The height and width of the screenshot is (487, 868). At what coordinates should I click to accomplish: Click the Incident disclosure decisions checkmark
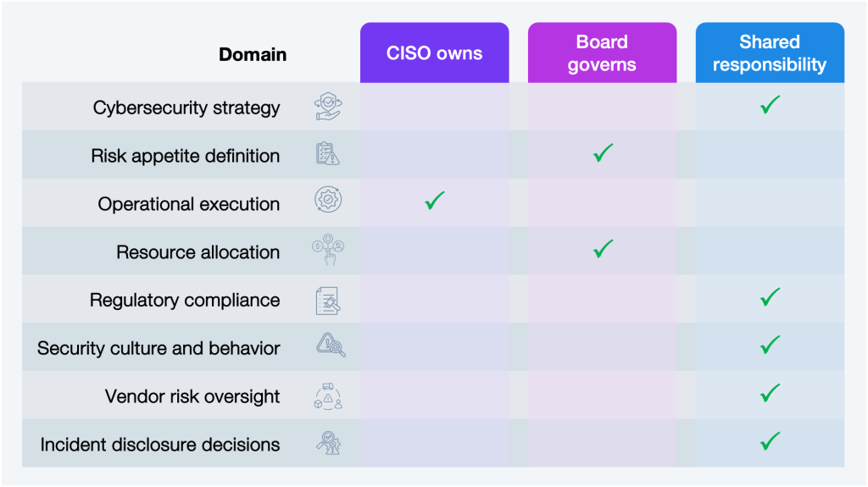(770, 441)
